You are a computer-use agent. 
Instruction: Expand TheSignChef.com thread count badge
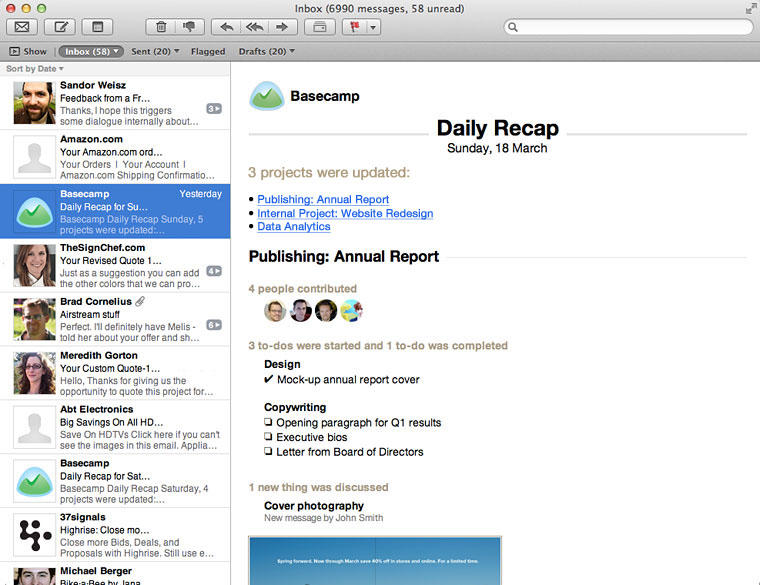[x=214, y=271]
